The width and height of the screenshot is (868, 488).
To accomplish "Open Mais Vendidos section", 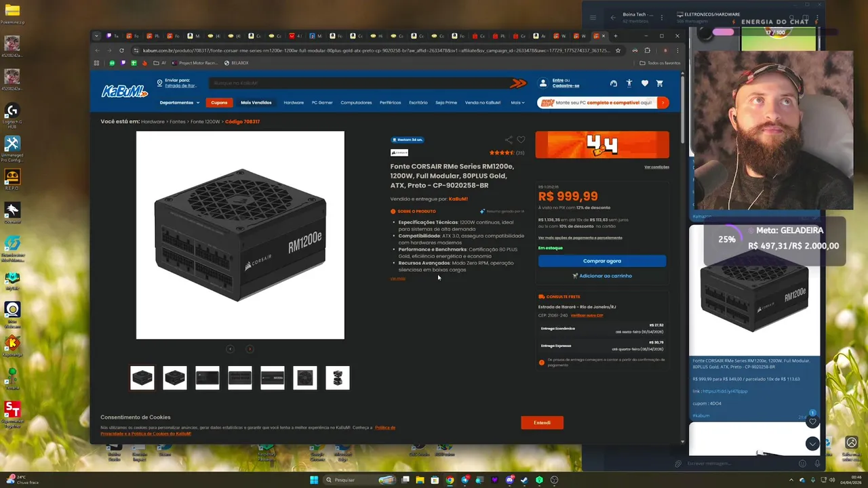I will coord(256,103).
